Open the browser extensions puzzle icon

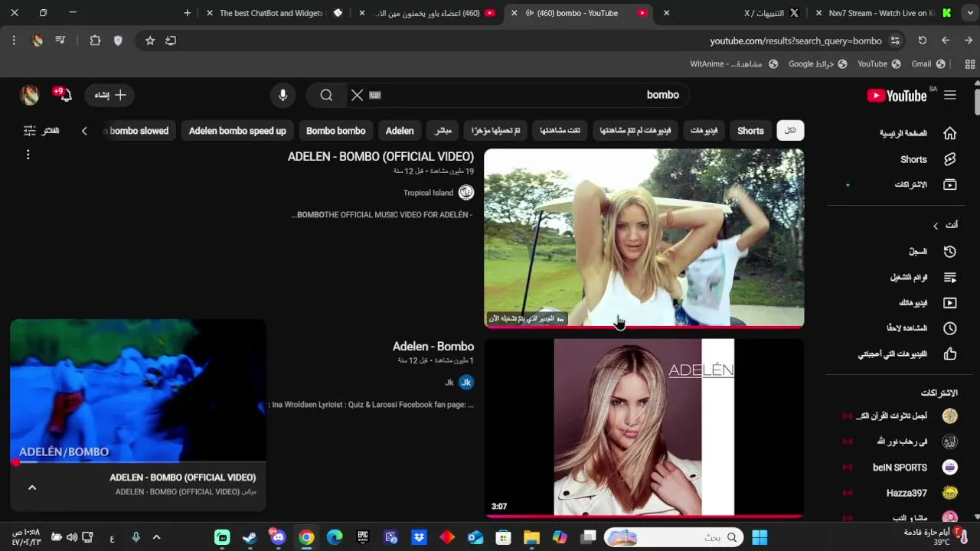[x=95, y=41]
